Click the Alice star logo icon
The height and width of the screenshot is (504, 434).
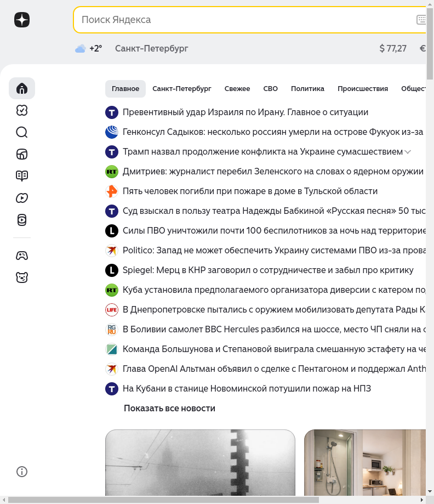(22, 20)
